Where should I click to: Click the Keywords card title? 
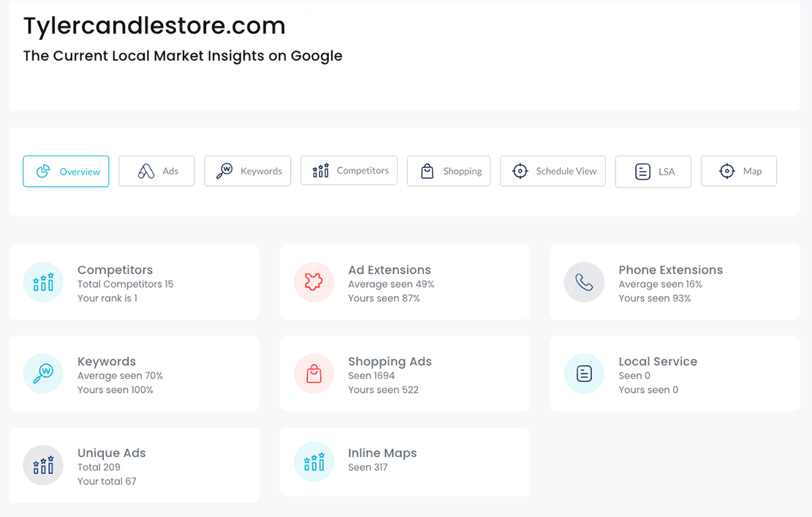107,361
